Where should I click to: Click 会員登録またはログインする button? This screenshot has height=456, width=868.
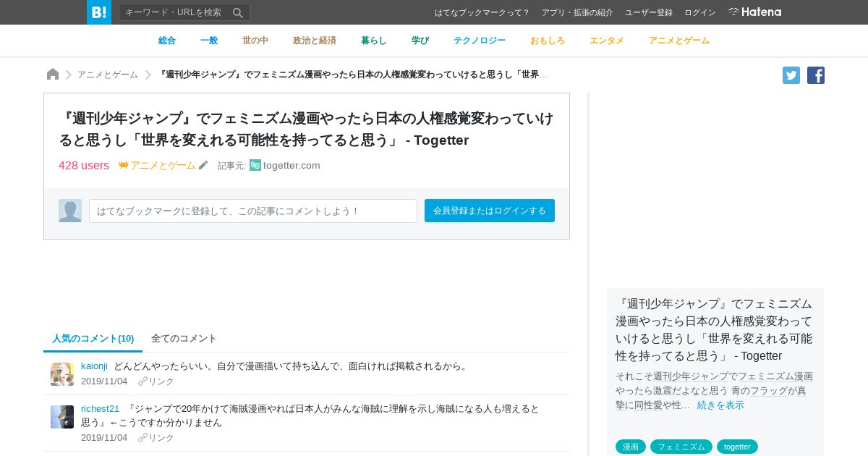tap(490, 211)
